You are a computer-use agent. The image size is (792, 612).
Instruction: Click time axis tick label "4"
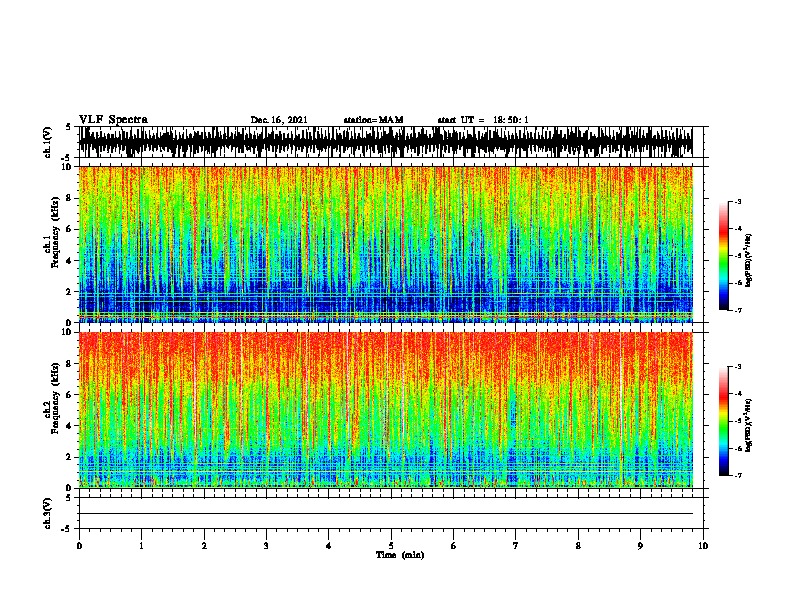point(329,546)
